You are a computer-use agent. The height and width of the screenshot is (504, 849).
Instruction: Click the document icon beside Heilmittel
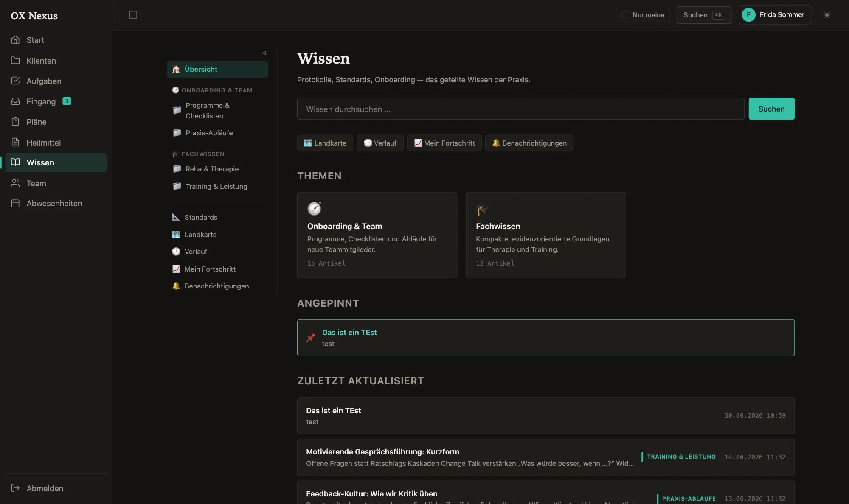15,142
